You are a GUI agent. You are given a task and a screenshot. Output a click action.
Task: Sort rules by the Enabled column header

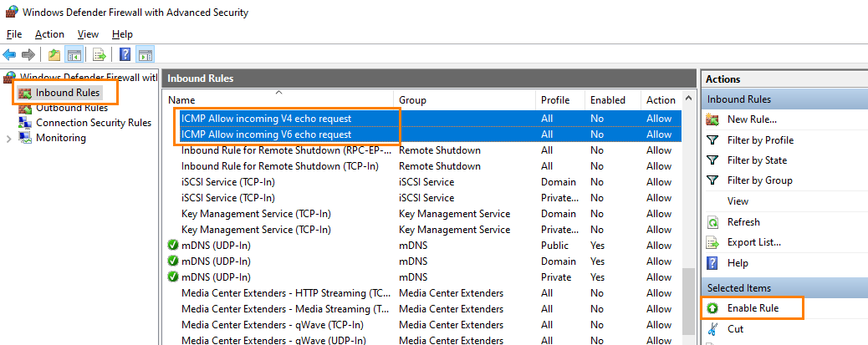(x=607, y=100)
